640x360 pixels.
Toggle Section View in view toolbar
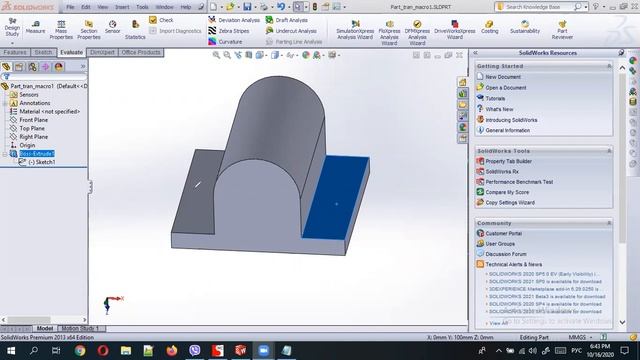click(x=249, y=55)
